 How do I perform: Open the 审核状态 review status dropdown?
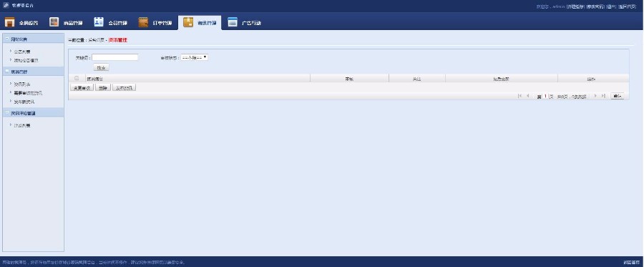[195, 57]
